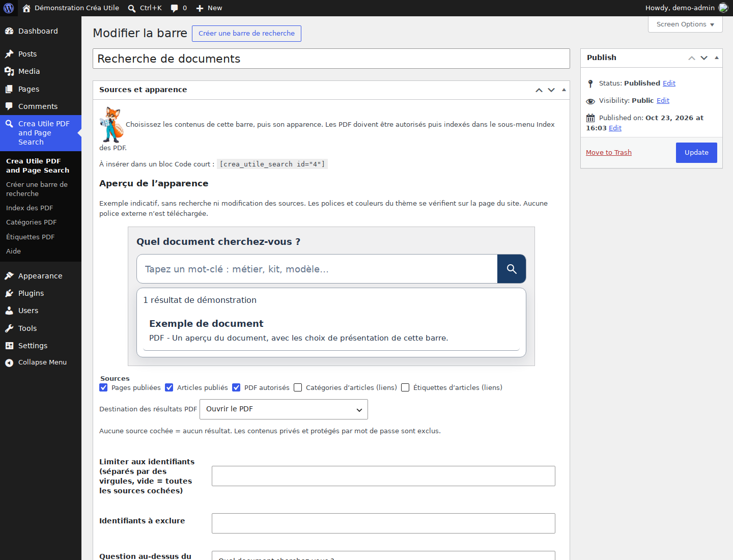Viewport: 733px width, 560px height.
Task: Uncheck the Articles publiés checkbox
Action: tap(170, 387)
